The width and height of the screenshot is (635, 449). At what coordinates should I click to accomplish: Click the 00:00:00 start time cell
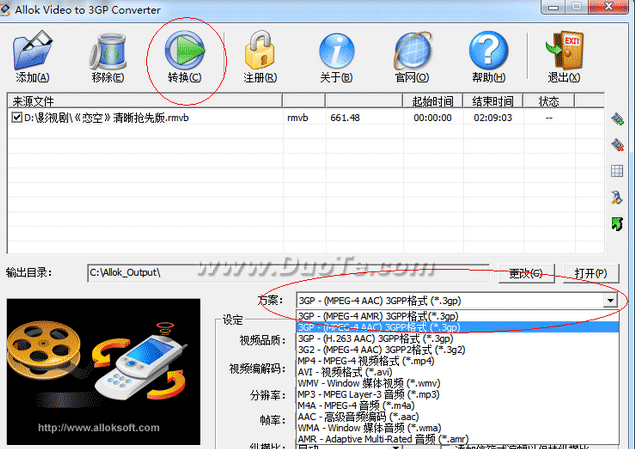[x=433, y=118]
